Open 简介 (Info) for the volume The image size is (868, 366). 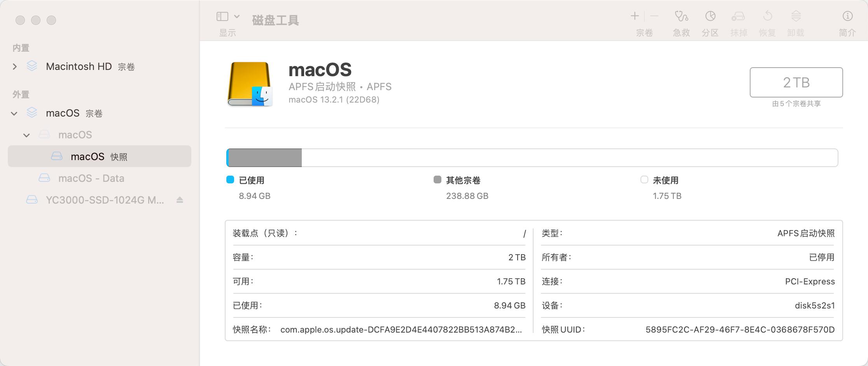(x=847, y=21)
